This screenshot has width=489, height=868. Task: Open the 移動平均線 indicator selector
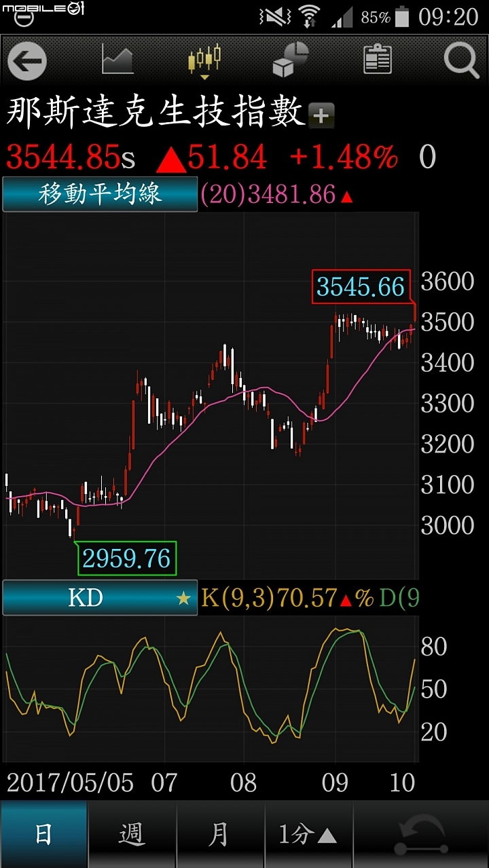(100, 195)
